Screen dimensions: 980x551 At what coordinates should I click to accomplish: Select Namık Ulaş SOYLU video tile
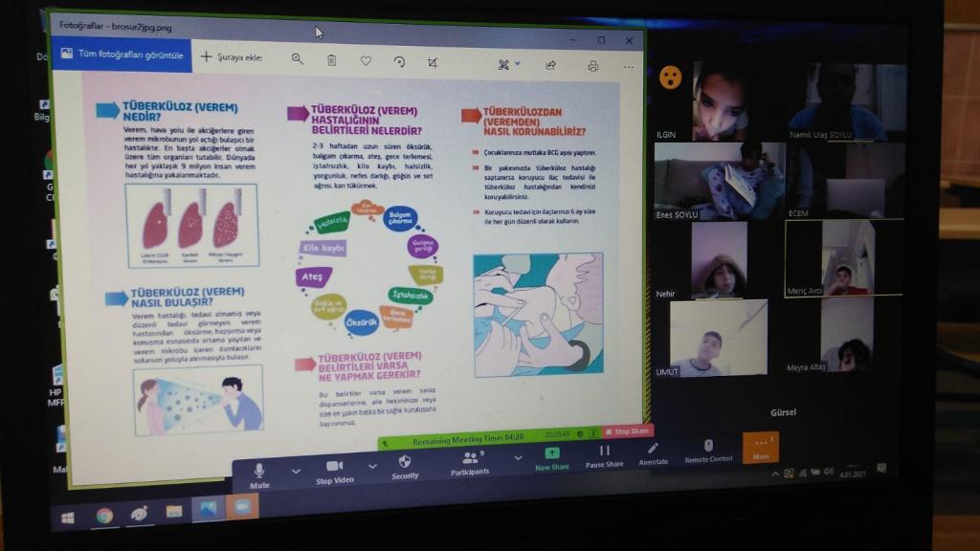[x=846, y=101]
